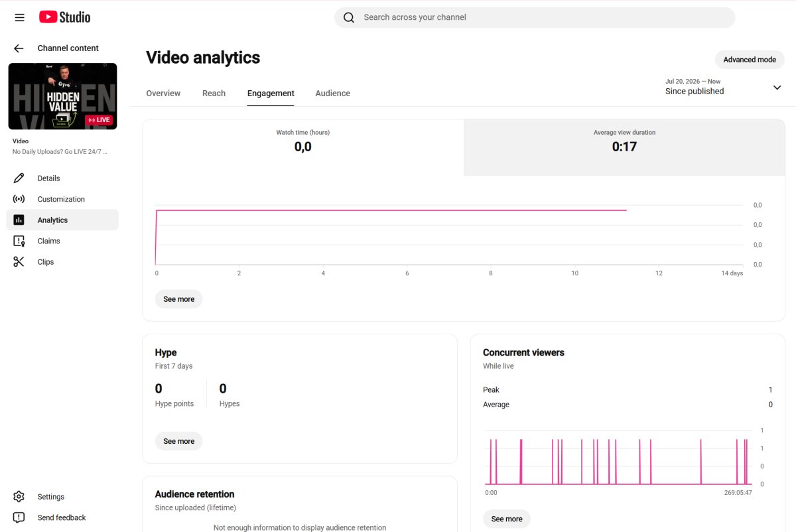Click the Peak viewers row
This screenshot has height=532, width=796.
(628, 390)
